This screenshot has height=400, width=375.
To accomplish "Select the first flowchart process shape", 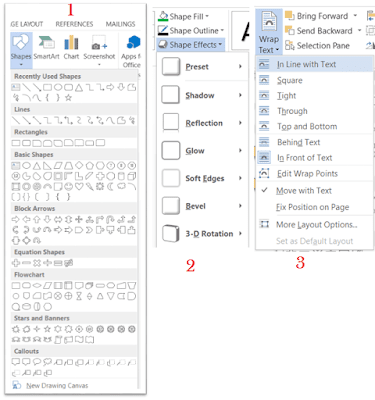I will (16, 286).
